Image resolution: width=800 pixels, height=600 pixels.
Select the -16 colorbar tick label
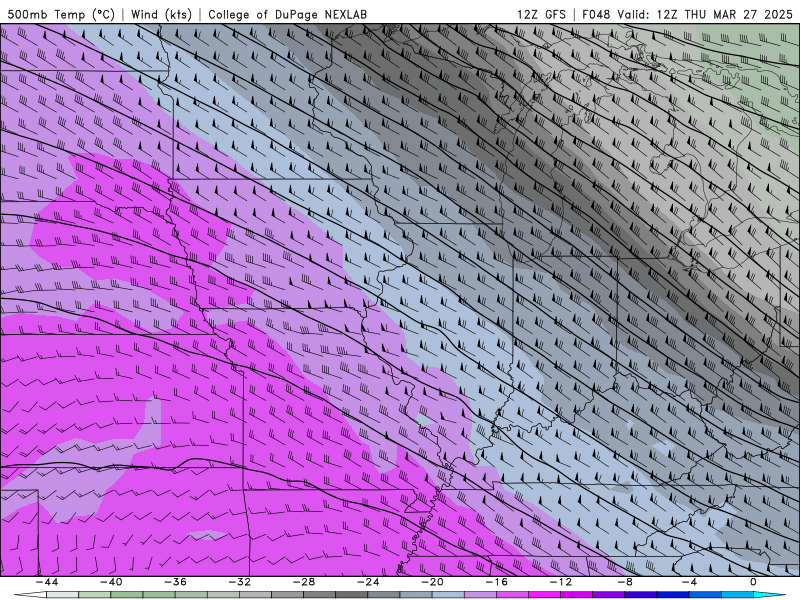tap(496, 582)
